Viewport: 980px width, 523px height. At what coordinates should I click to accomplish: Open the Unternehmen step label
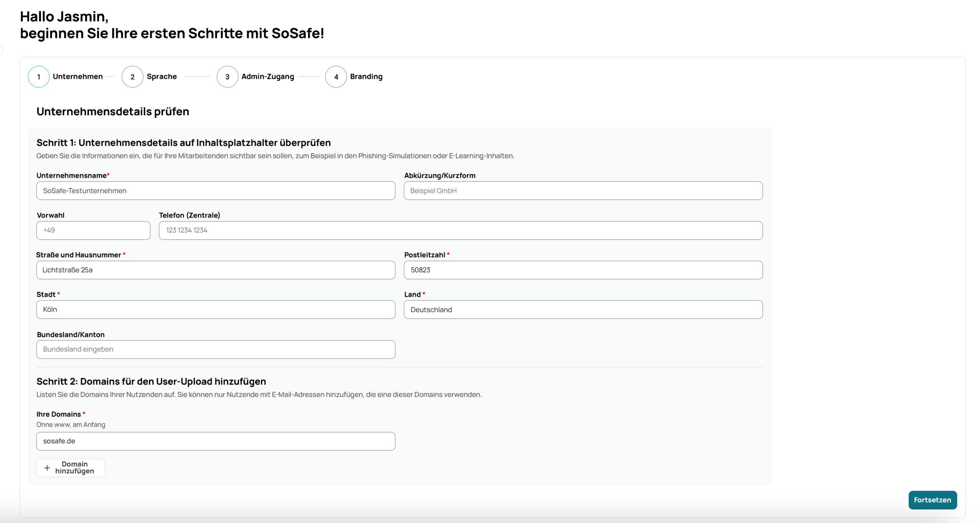(x=78, y=77)
